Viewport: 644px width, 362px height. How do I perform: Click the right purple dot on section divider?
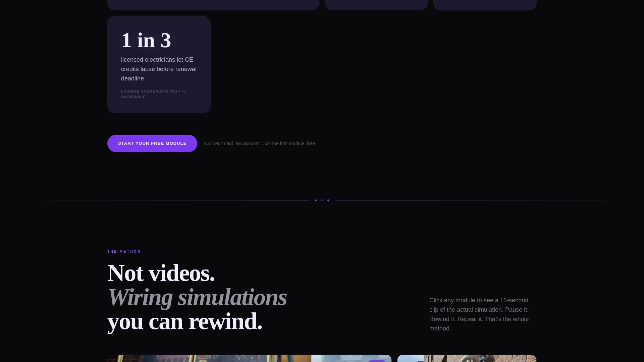coord(328,200)
